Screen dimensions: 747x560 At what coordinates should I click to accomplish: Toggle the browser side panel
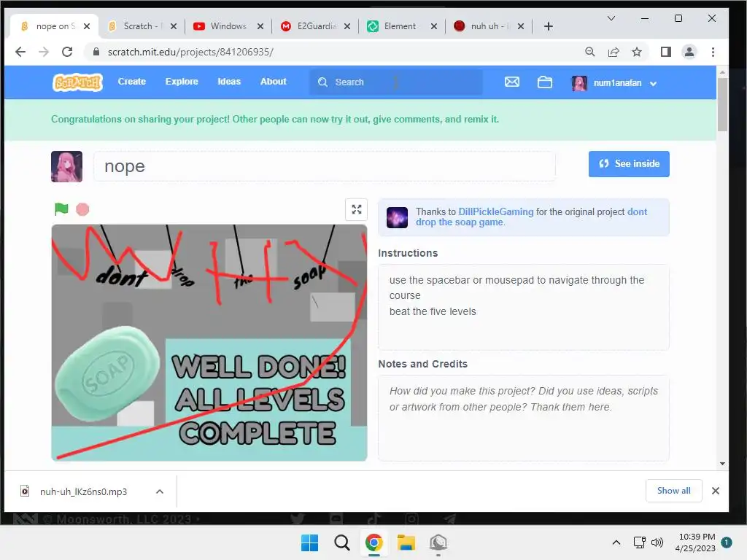coord(666,52)
